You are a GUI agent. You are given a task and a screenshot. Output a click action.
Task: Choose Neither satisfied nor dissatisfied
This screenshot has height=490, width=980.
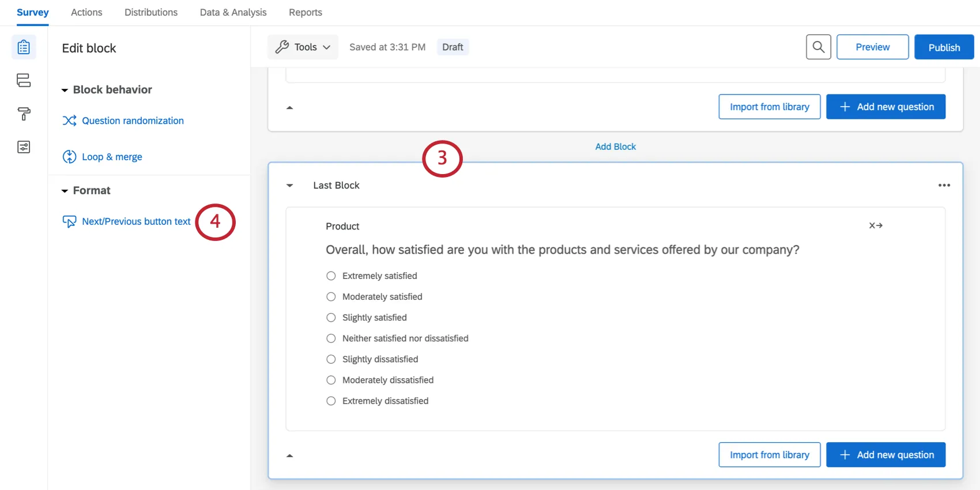331,338
